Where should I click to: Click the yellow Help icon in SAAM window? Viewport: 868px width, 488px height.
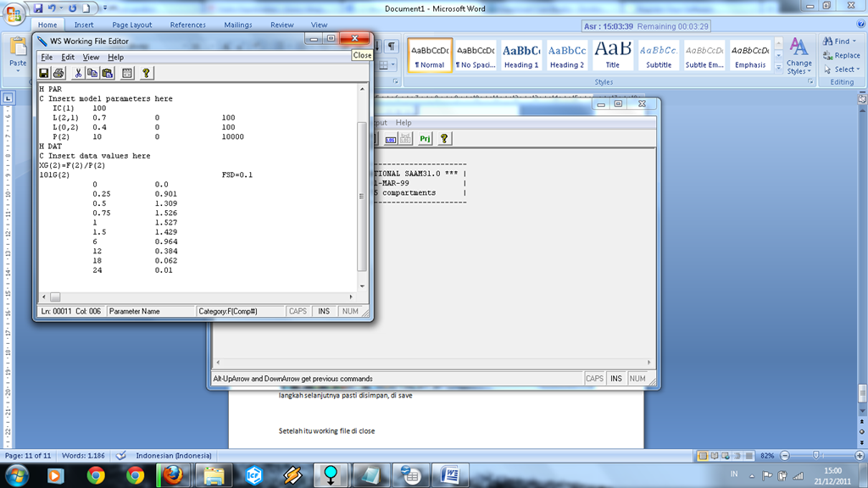[444, 139]
